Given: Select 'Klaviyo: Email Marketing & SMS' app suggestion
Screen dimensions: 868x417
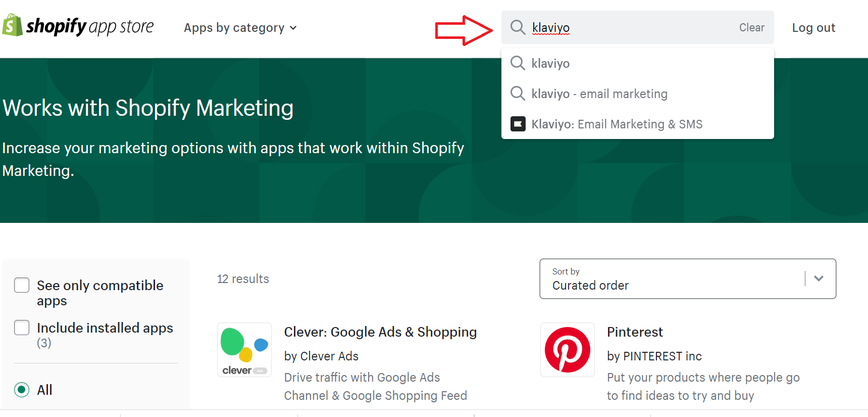Looking at the screenshot, I should click(637, 124).
